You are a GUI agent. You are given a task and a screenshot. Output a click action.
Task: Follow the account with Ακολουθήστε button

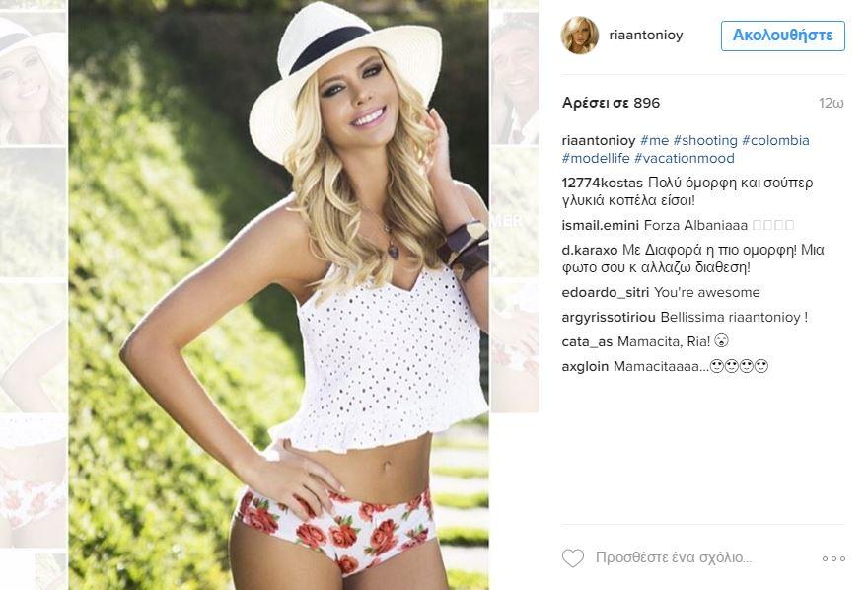coord(783,36)
